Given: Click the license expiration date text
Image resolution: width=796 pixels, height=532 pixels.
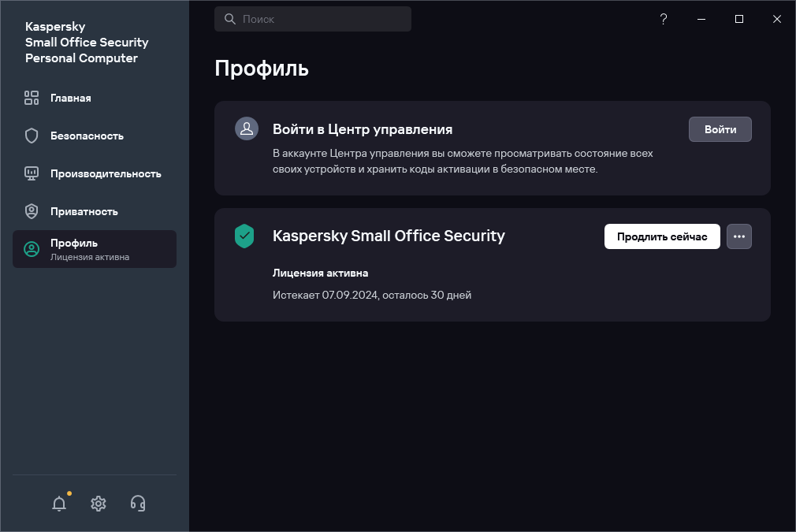Looking at the screenshot, I should pyautogui.click(x=371, y=295).
